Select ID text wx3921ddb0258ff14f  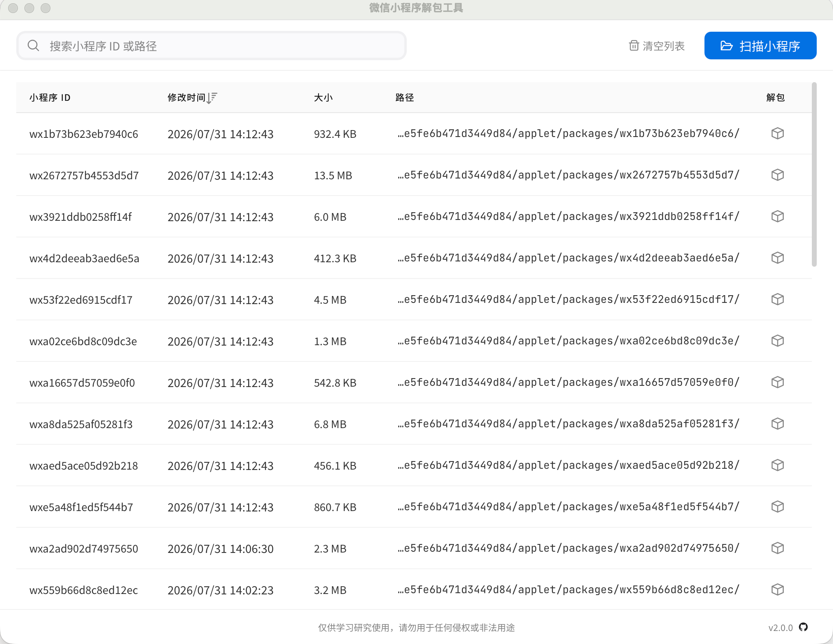[x=81, y=217]
